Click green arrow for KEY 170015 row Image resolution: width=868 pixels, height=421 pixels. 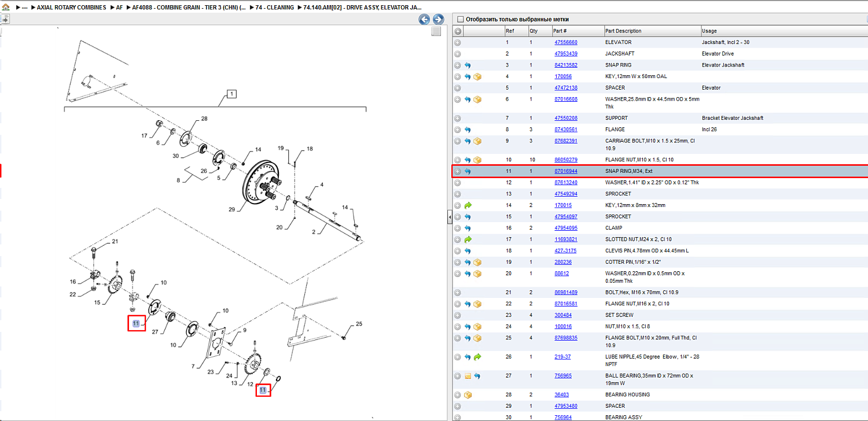(x=468, y=205)
